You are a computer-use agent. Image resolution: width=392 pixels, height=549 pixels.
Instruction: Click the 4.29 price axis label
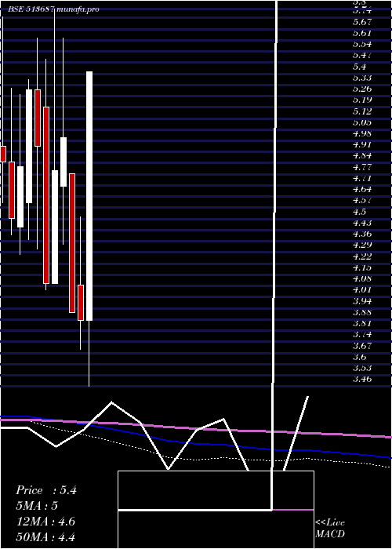[x=362, y=245]
